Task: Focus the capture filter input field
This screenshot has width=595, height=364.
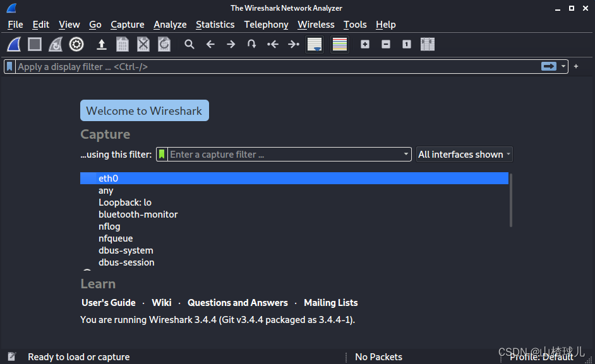Action: 285,155
